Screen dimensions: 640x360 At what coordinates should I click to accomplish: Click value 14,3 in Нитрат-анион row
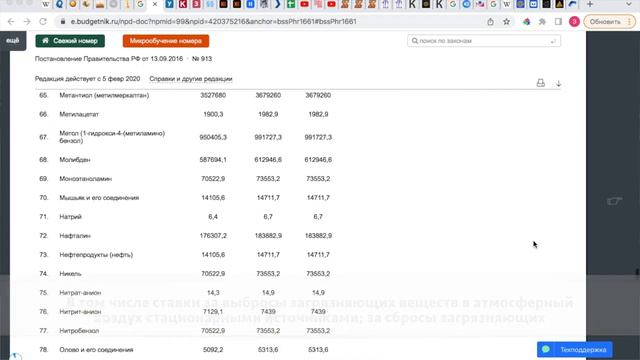click(x=213, y=293)
